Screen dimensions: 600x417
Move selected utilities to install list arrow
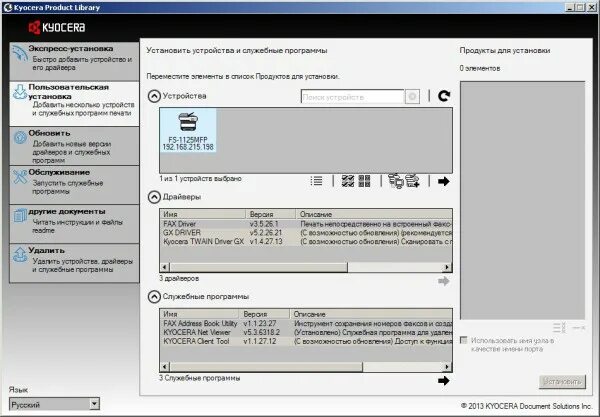click(443, 381)
